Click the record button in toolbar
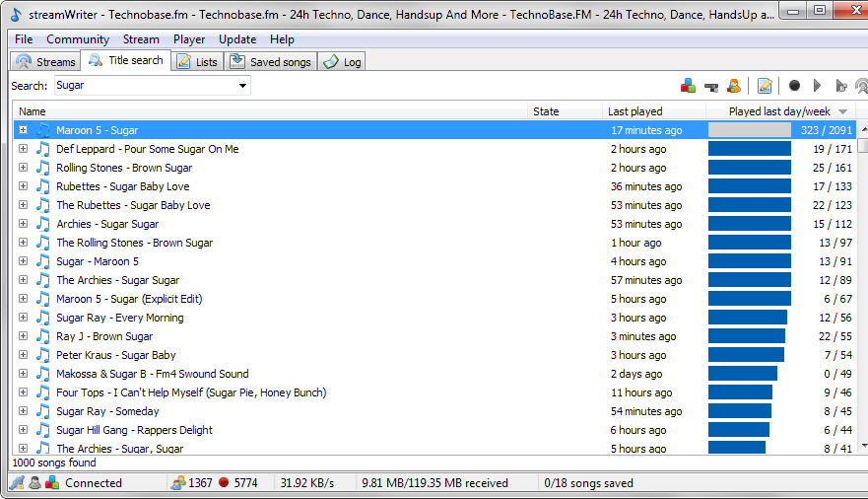 (x=794, y=85)
